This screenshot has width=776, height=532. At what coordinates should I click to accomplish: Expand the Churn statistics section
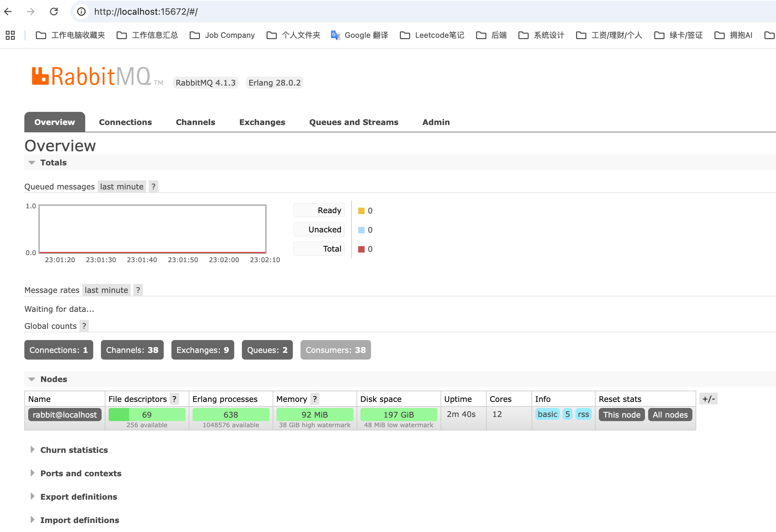pyautogui.click(x=74, y=450)
